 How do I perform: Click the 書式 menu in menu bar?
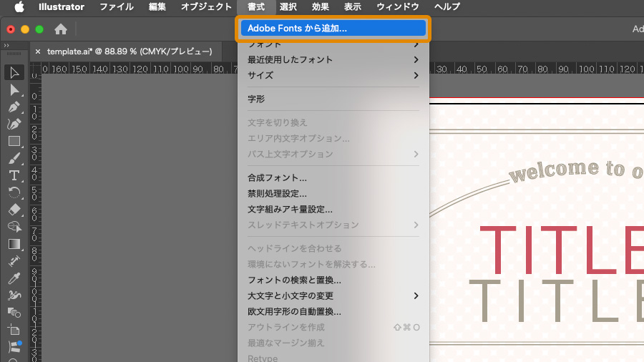pyautogui.click(x=256, y=6)
